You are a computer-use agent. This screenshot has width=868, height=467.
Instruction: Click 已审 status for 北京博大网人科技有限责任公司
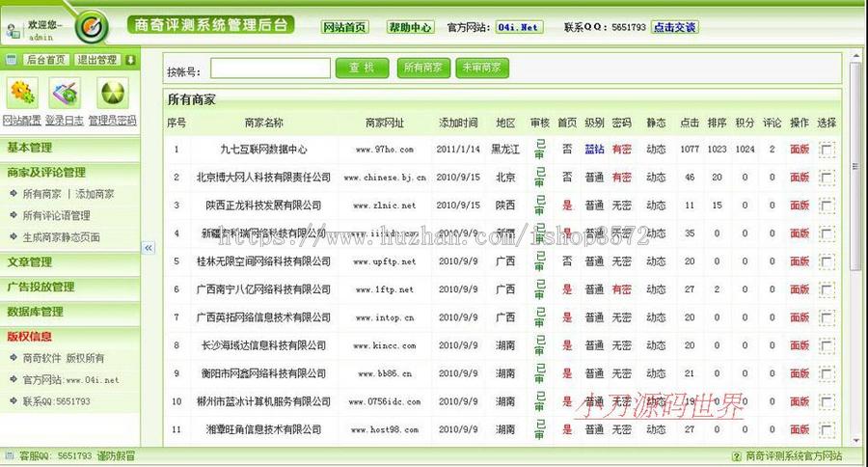540,178
